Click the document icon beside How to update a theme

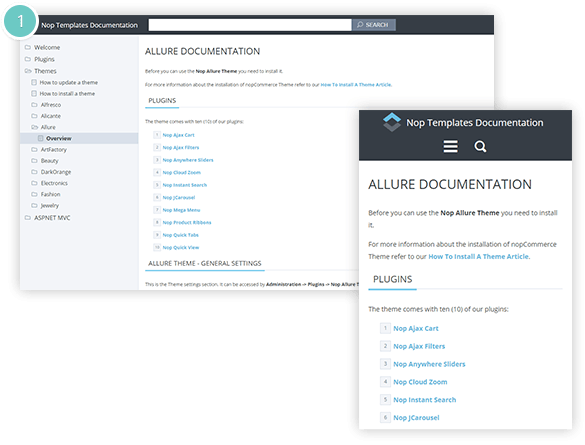coord(34,82)
